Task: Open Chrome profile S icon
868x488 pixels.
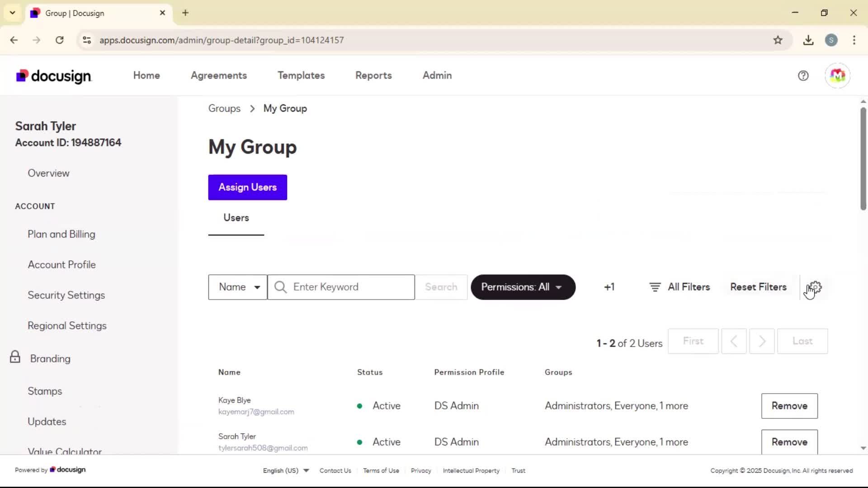Action: coord(831,40)
